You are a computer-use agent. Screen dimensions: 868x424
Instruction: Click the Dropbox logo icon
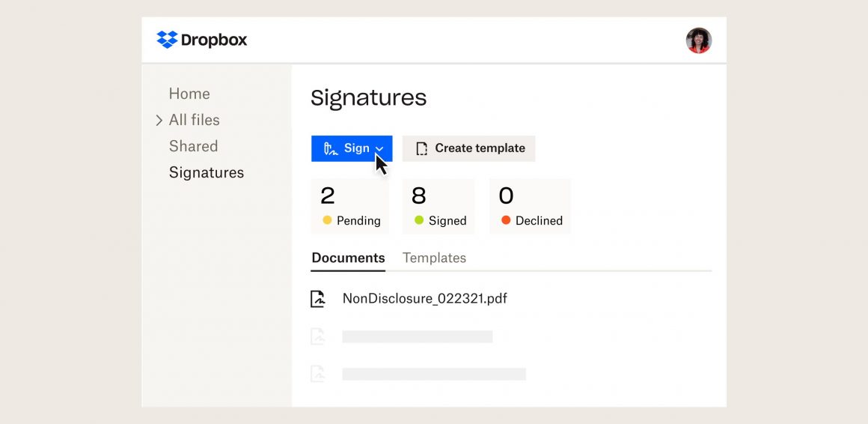pyautogui.click(x=167, y=40)
